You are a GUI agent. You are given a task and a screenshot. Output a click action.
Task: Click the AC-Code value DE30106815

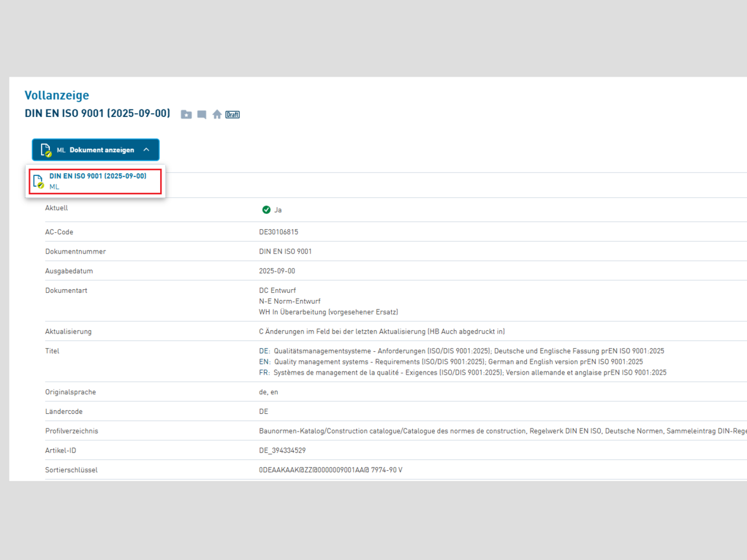tap(278, 232)
